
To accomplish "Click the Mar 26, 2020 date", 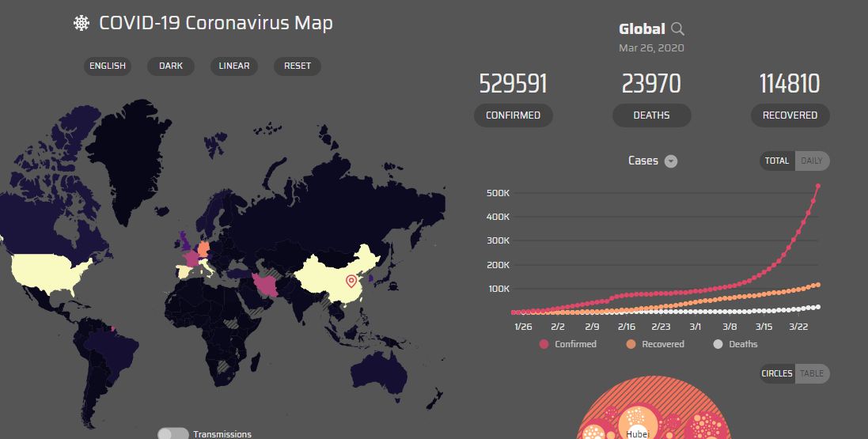I will point(651,48).
